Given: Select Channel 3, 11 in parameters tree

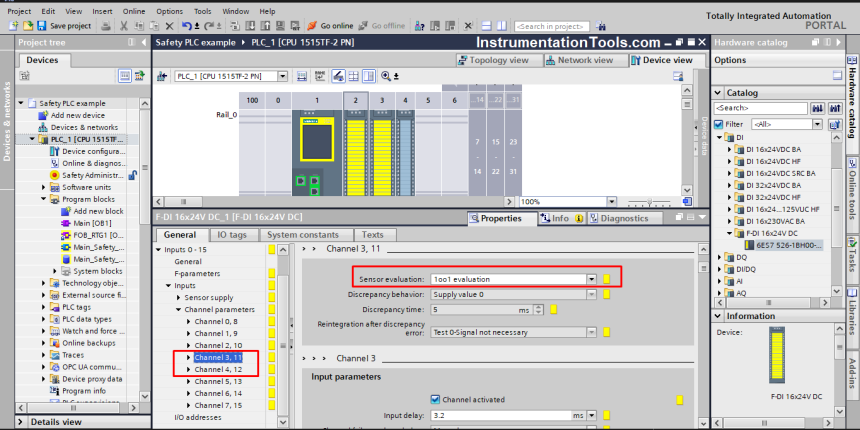Looking at the screenshot, I should (x=218, y=357).
